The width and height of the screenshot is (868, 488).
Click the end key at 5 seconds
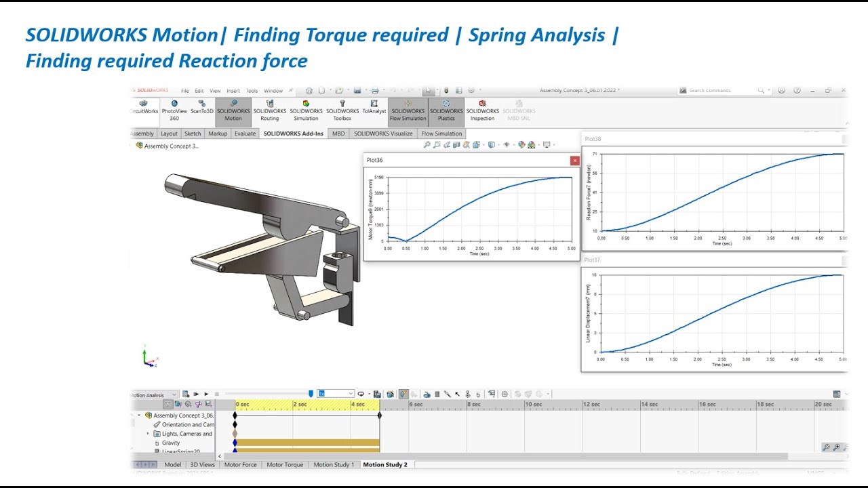[x=380, y=415]
